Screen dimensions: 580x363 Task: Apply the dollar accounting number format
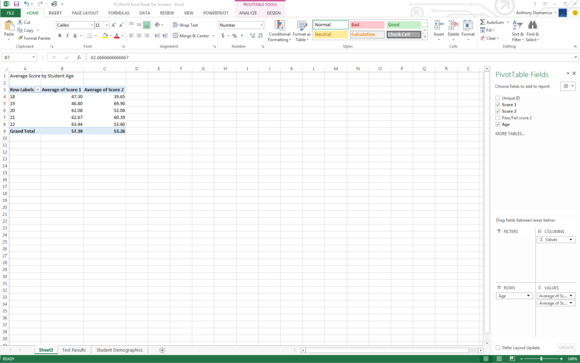[x=223, y=36]
